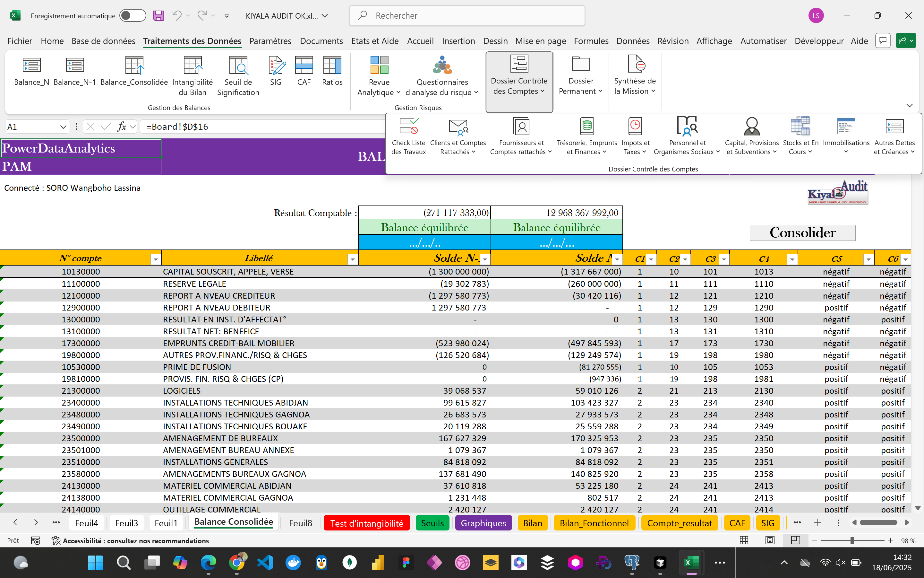This screenshot has width=924, height=578.
Task: Switch to Base de données tab
Action: [x=103, y=41]
